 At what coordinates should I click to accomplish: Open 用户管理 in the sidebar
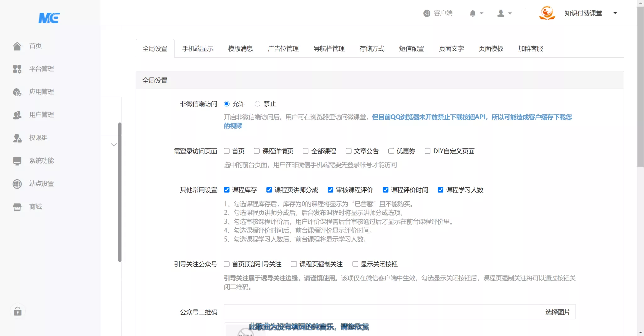41,115
